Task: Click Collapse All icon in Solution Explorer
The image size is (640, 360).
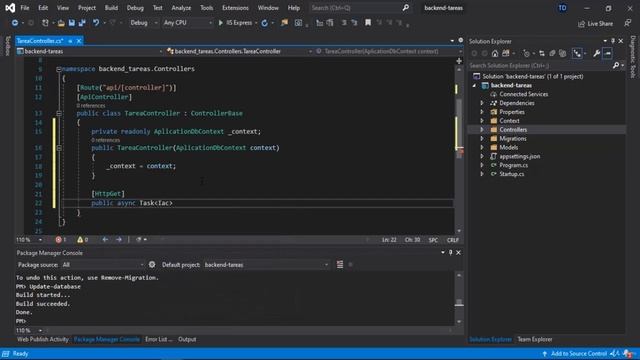Action: [552, 53]
